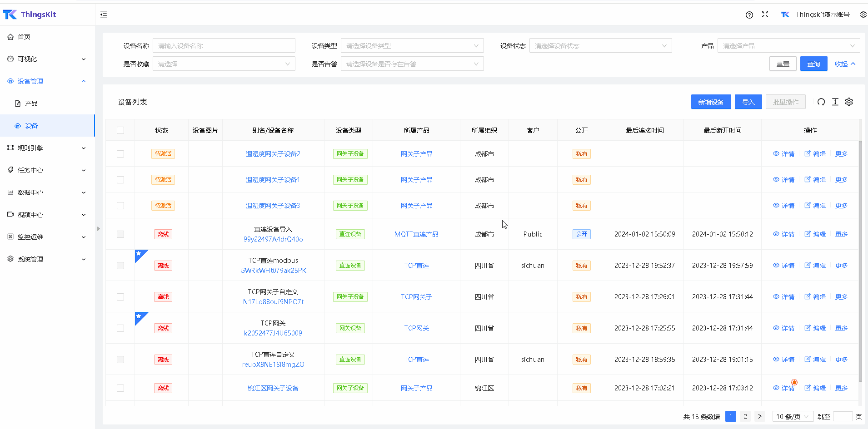The width and height of the screenshot is (868, 429).
Task: Refresh the device list table
Action: click(x=821, y=102)
